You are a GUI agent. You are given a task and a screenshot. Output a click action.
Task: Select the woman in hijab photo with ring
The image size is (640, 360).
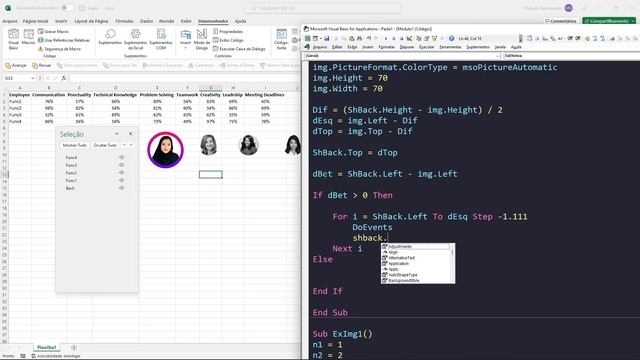(x=165, y=150)
